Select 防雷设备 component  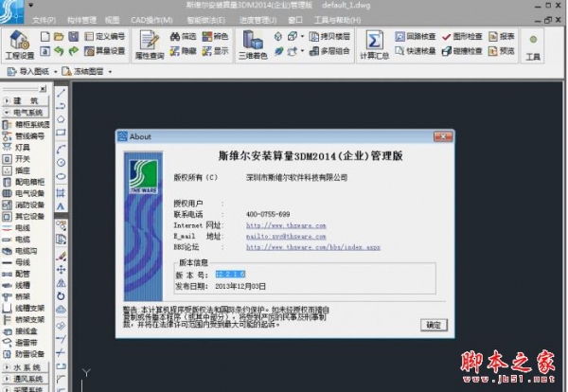click(24, 354)
